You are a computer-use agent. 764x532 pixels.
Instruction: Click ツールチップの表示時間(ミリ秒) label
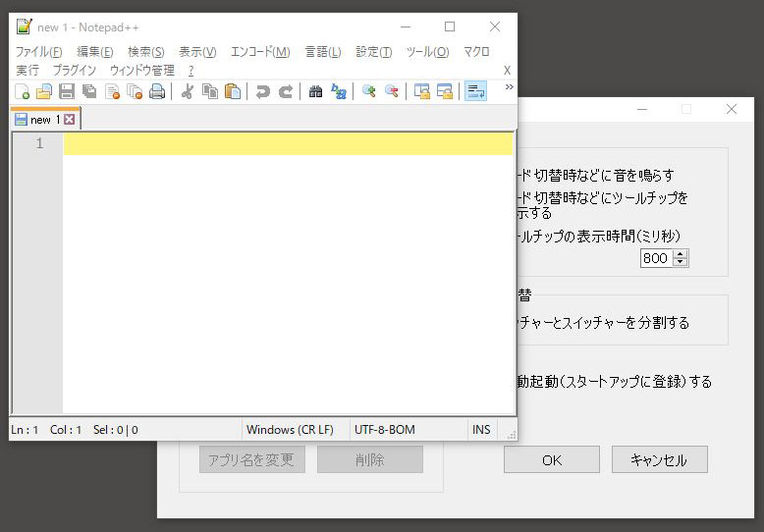tap(598, 237)
